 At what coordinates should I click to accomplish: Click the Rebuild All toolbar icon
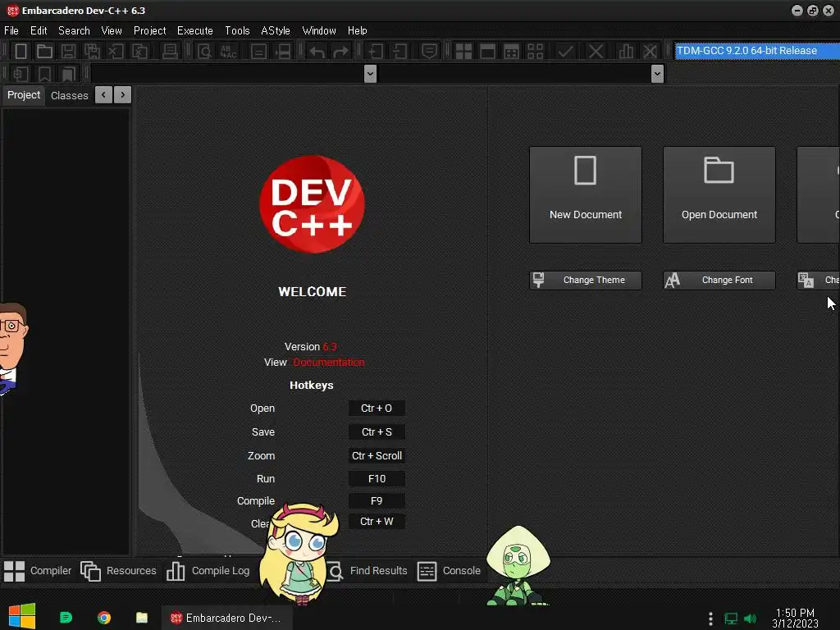(x=535, y=52)
